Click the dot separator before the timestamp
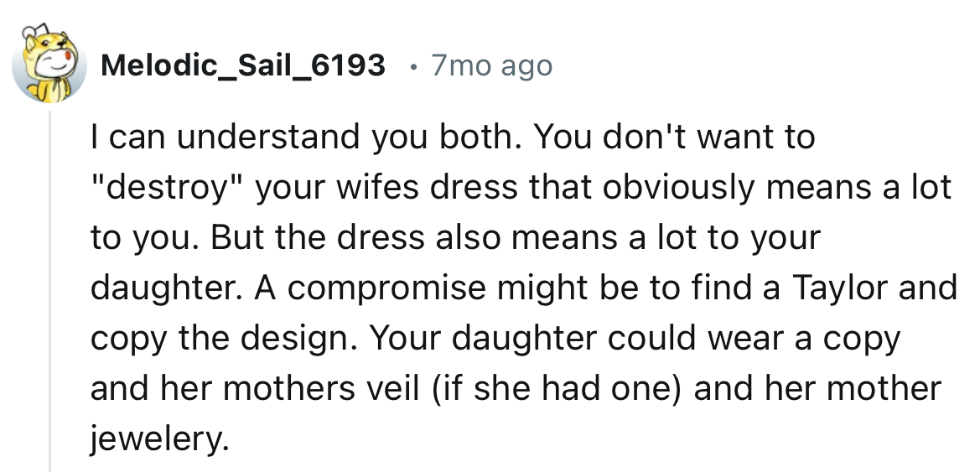The width and height of the screenshot is (980, 472). [410, 65]
